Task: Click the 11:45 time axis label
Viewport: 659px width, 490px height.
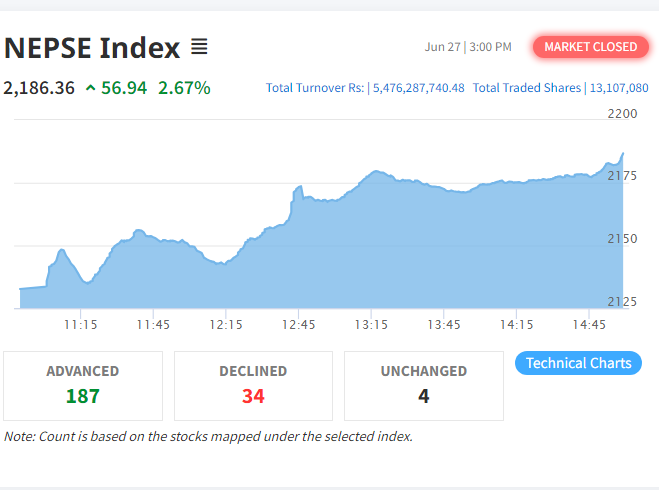Action: tap(153, 324)
